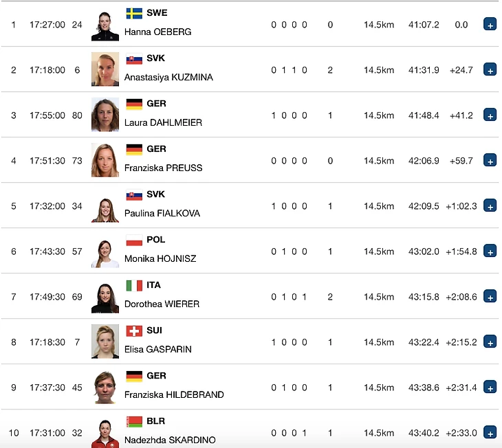Select Hanna OEBERG athlete photo
502x448 pixels.
point(105,25)
